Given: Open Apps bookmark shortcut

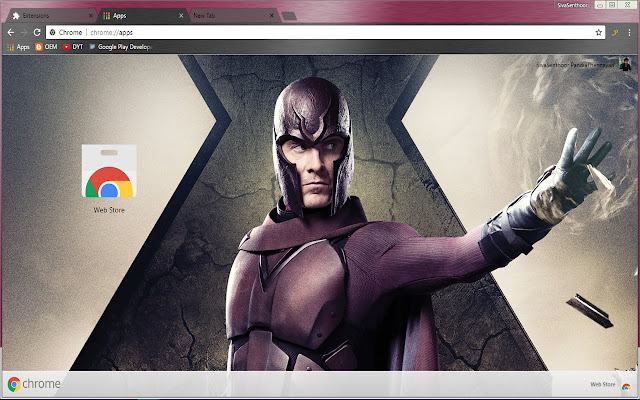Looking at the screenshot, I should pos(18,47).
